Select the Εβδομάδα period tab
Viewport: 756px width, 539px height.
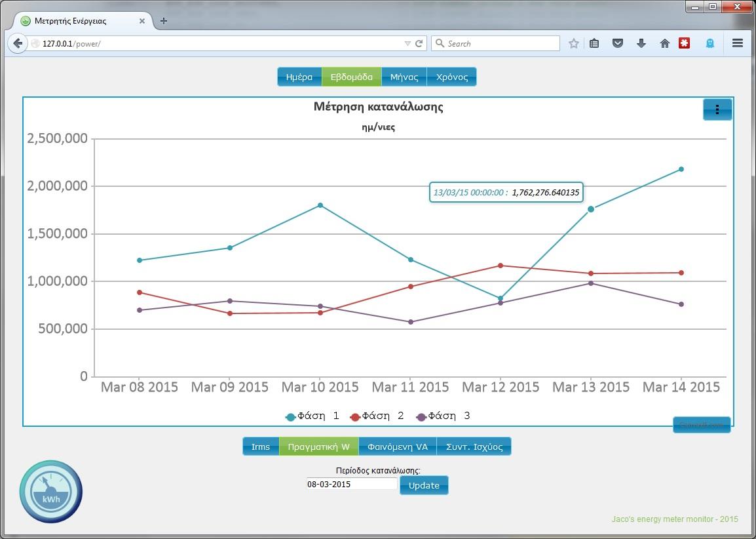coord(352,77)
